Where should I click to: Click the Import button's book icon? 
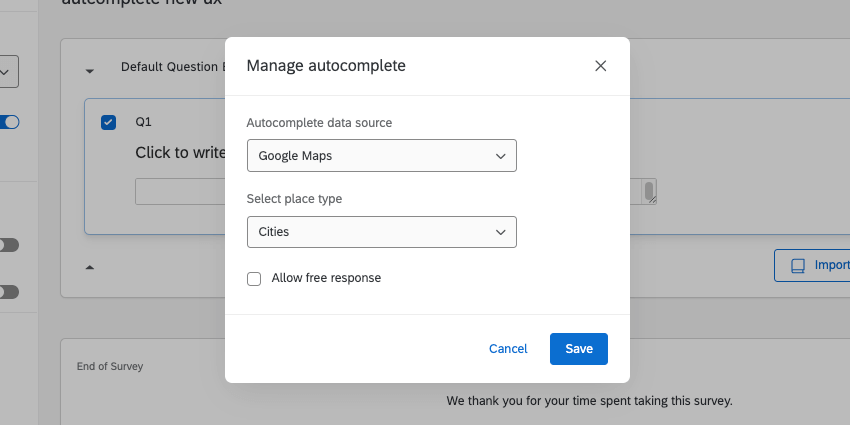click(798, 266)
